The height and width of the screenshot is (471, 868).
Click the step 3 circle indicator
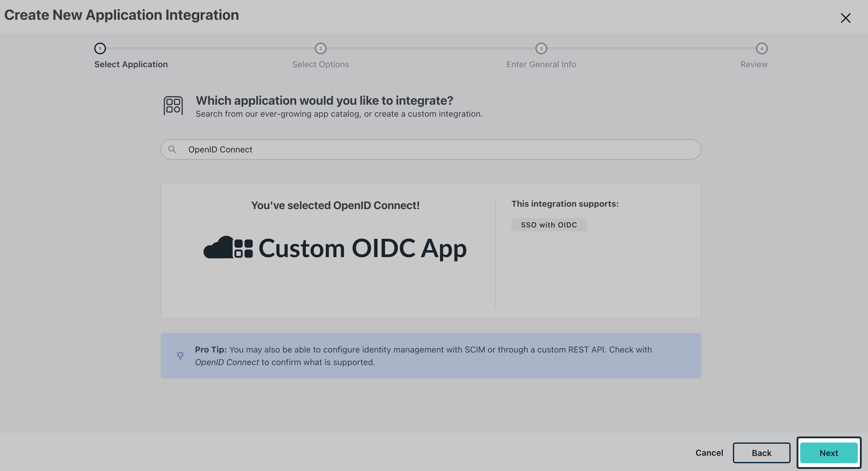[x=541, y=49]
